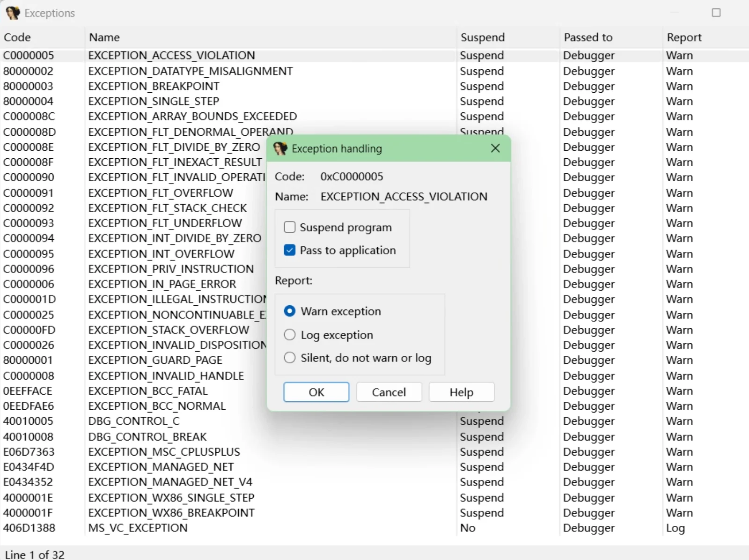
Task: Click the Exceptions window app icon
Action: [x=13, y=13]
